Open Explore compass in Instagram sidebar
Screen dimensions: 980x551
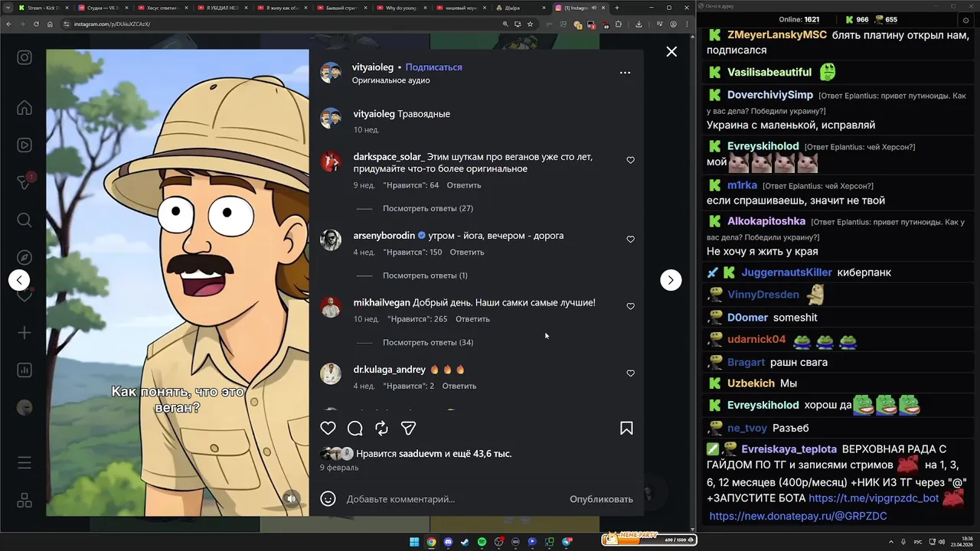[24, 257]
